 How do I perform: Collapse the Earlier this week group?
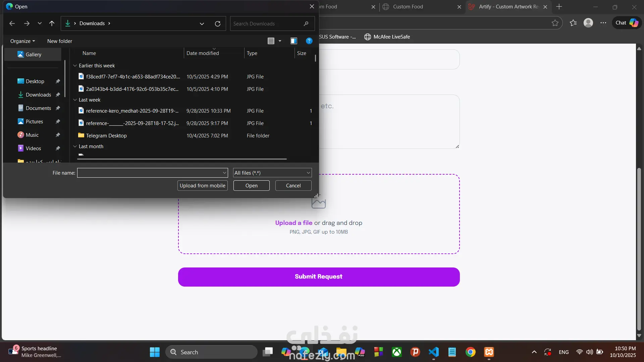[x=75, y=66]
